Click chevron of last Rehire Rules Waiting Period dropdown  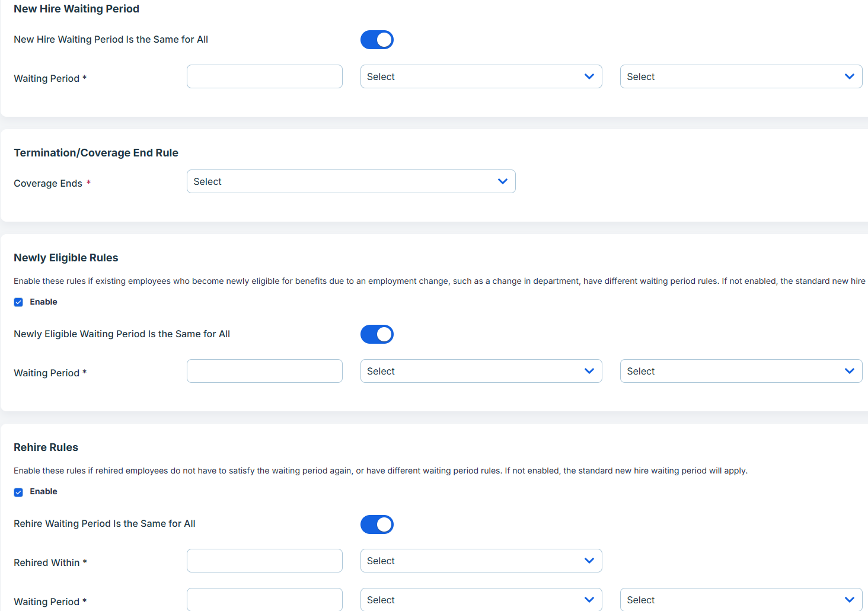(849, 600)
